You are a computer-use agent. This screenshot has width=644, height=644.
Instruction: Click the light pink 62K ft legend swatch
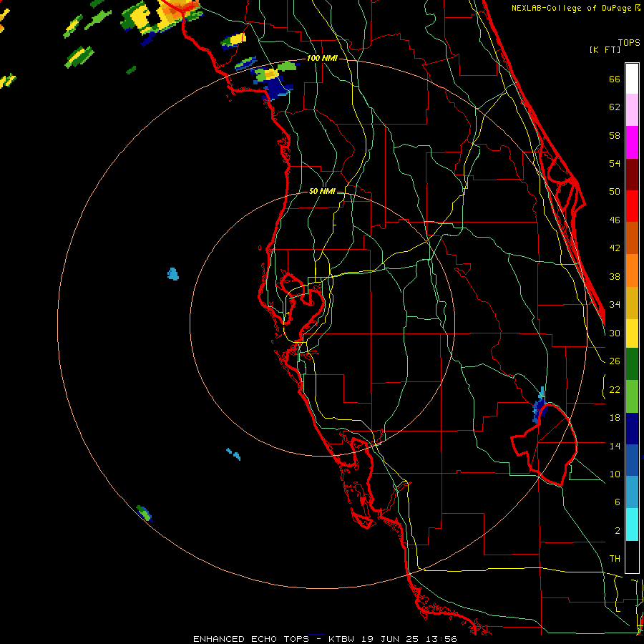click(x=632, y=110)
